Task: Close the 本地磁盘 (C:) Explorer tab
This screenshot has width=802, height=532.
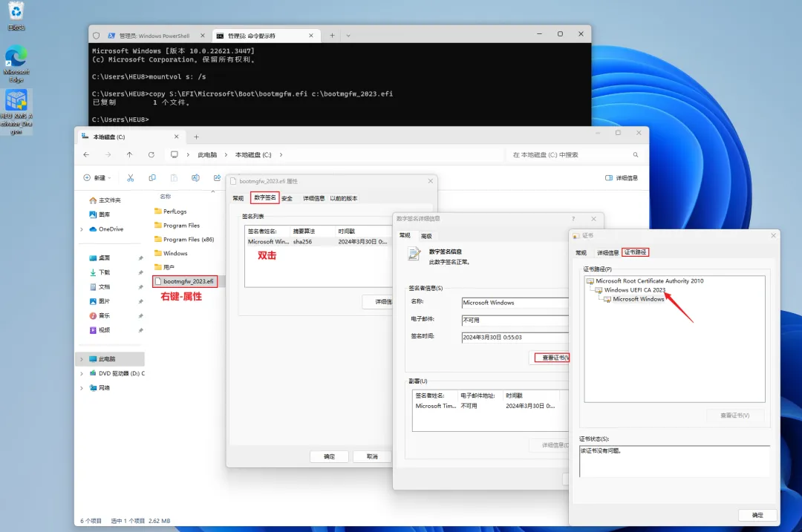Action: 177,137
